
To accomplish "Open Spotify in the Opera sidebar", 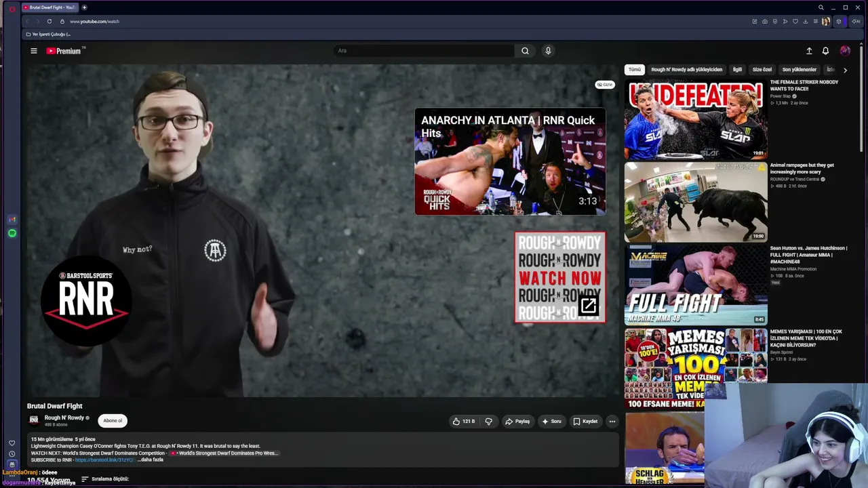I will [x=12, y=233].
